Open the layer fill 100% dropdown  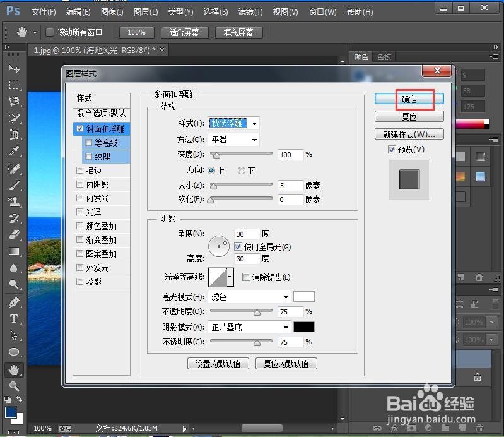[x=492, y=340]
